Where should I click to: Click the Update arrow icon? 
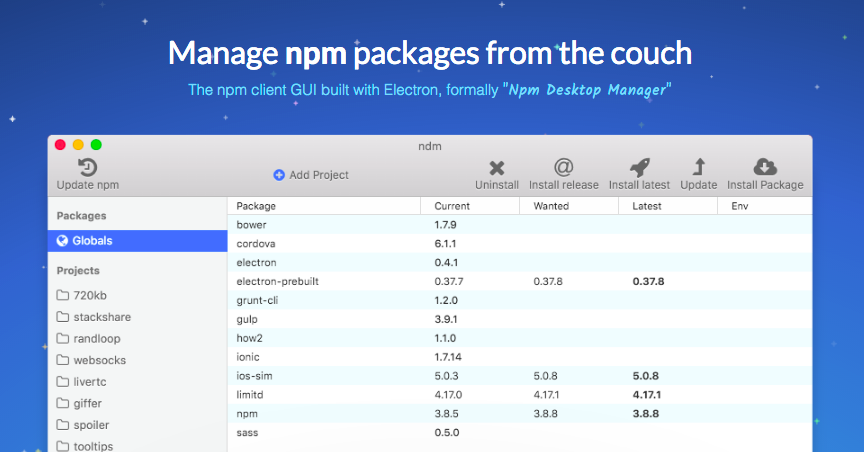(x=699, y=167)
